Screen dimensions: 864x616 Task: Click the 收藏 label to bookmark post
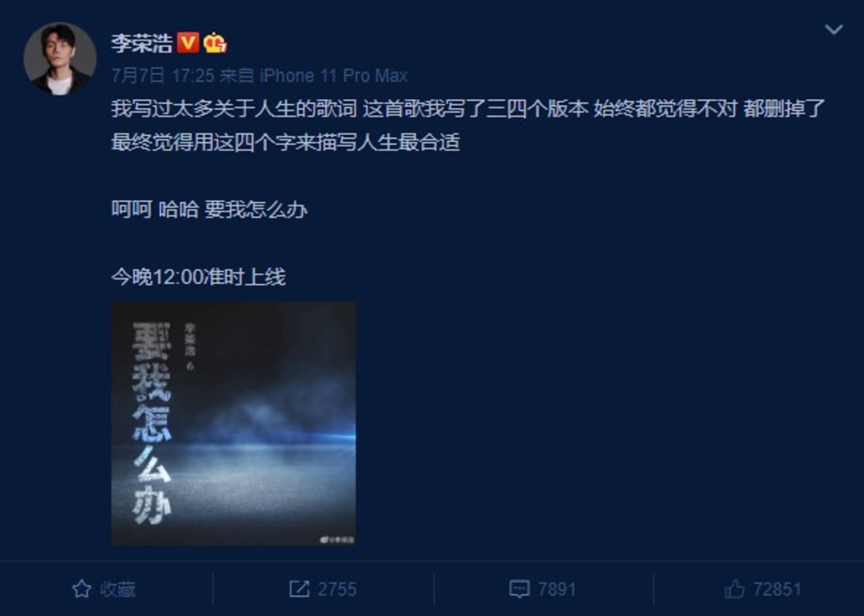pyautogui.click(x=118, y=589)
